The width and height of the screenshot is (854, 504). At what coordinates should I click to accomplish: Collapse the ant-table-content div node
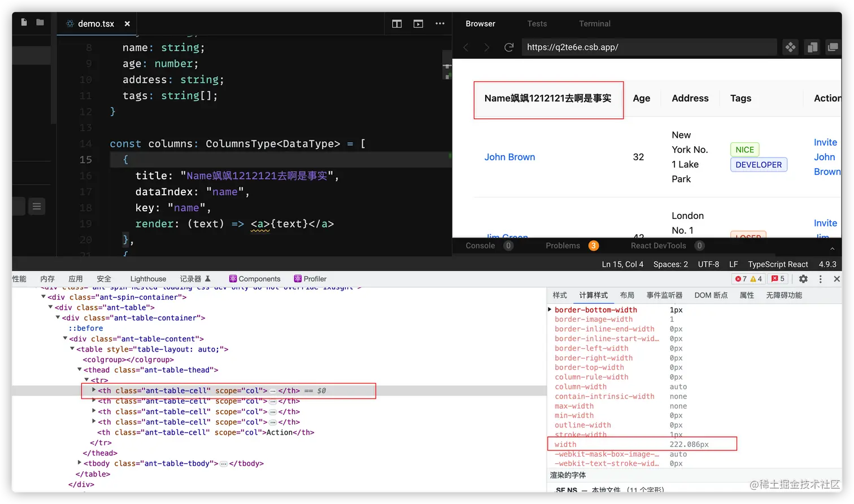65,338
